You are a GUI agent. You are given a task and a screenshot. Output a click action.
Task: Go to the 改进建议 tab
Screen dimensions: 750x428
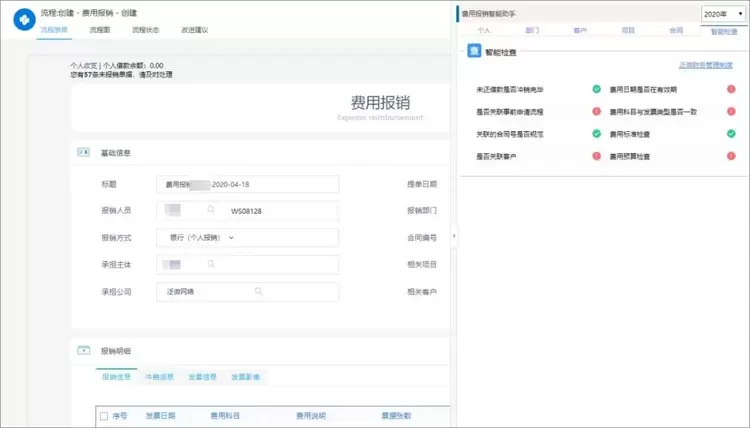194,31
